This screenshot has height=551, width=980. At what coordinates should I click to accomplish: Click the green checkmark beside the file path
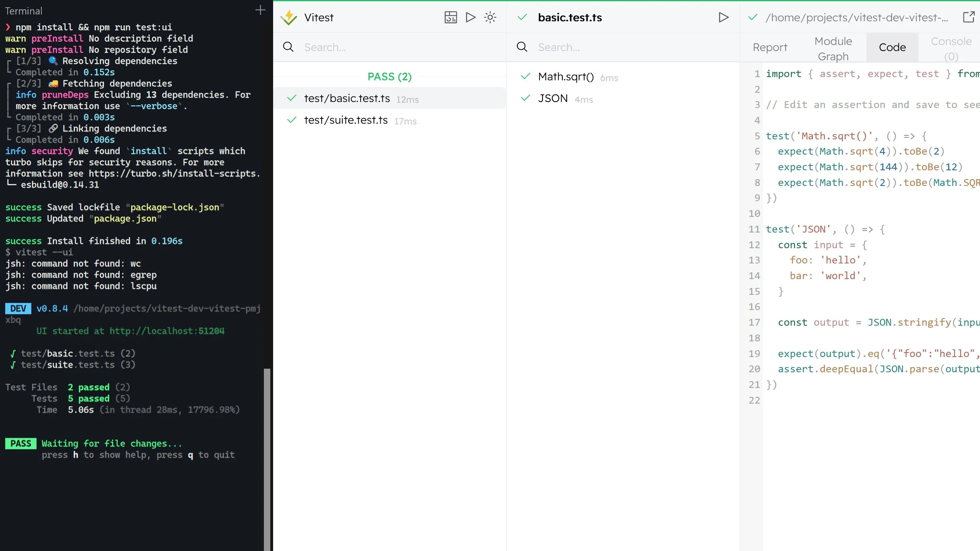(753, 17)
